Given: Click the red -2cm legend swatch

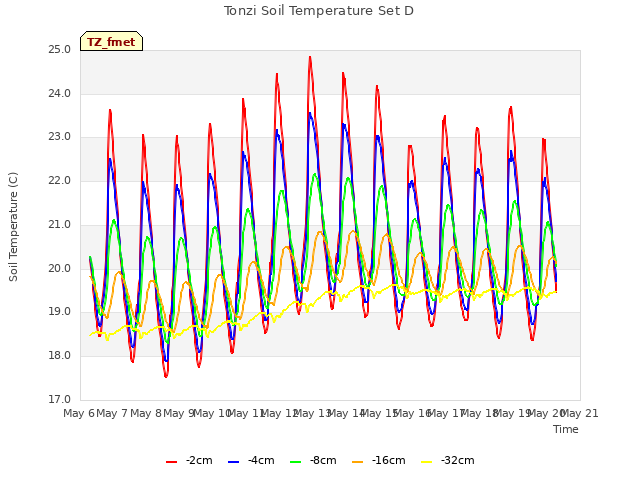Looking at the screenshot, I should [171, 462].
